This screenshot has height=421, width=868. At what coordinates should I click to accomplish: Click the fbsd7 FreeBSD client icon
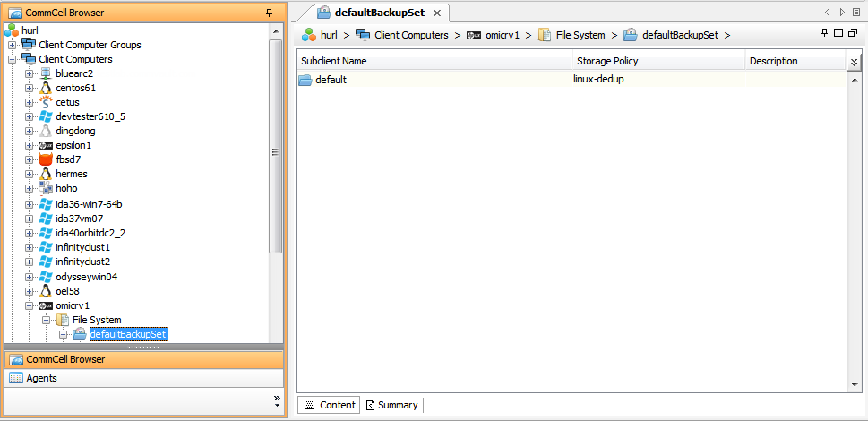click(46, 159)
